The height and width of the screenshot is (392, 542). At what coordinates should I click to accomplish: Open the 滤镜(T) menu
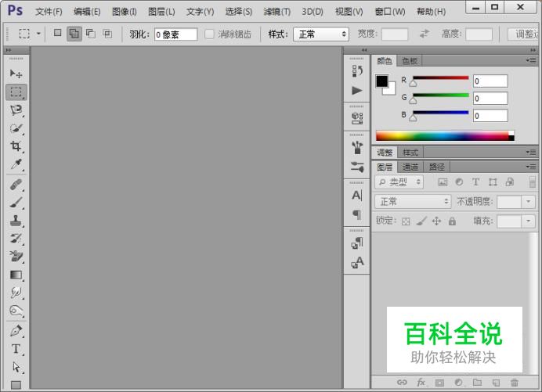pyautogui.click(x=277, y=12)
